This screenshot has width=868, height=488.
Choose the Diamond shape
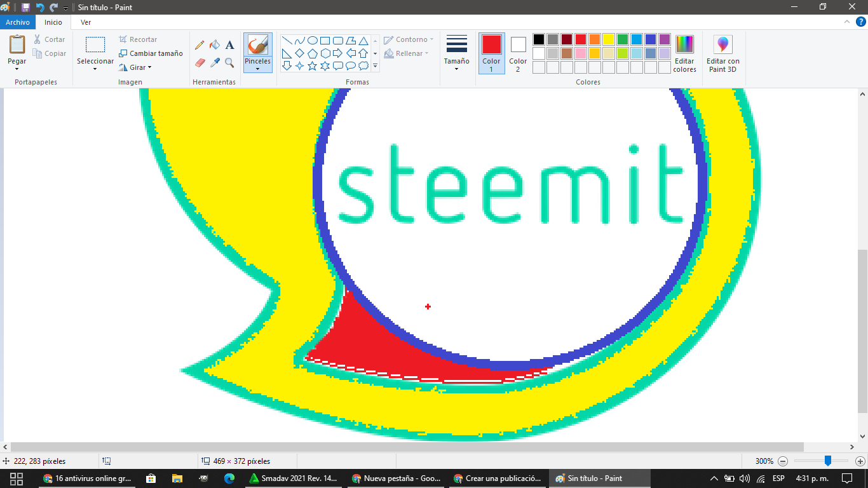pos(300,53)
